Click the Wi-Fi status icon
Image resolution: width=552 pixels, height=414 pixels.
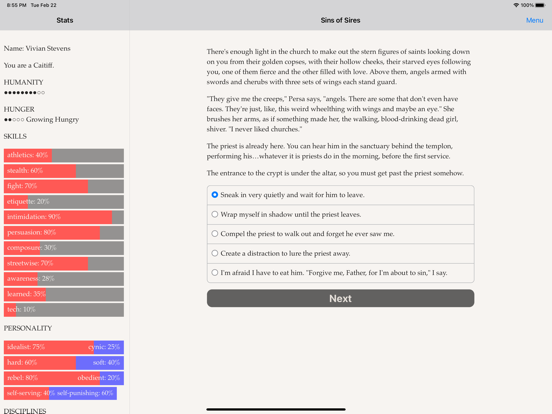[x=516, y=5]
